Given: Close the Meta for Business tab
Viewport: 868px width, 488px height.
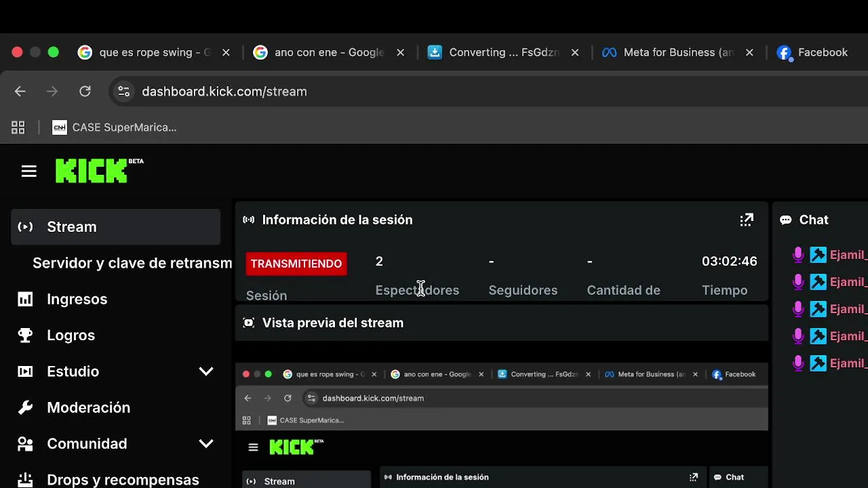Looking at the screenshot, I should (x=749, y=52).
